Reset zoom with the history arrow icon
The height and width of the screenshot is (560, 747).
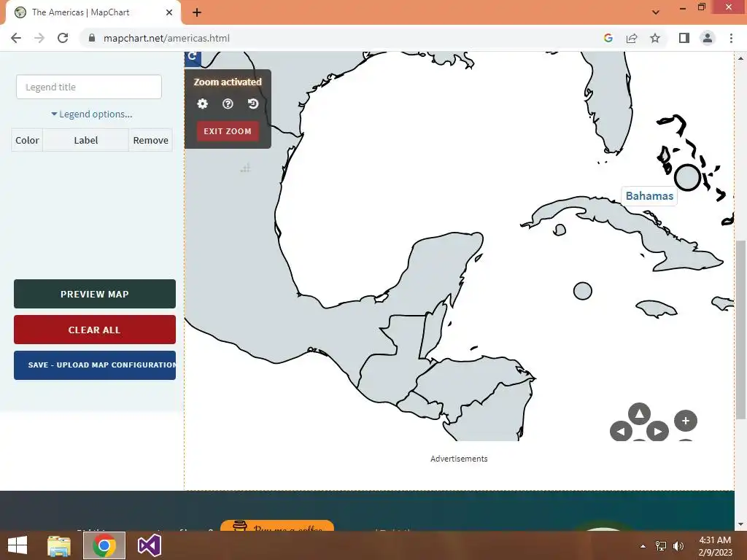click(253, 104)
